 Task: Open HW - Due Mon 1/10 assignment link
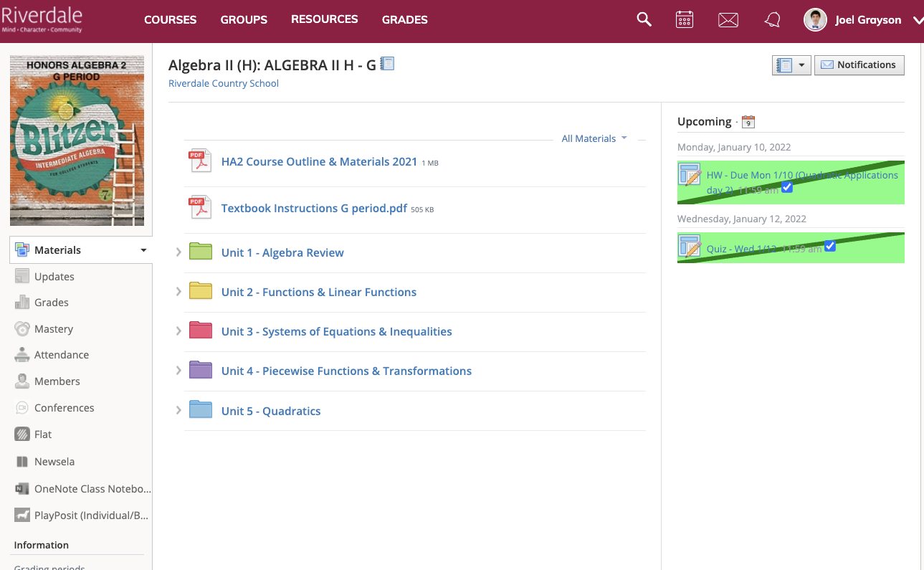click(802, 182)
